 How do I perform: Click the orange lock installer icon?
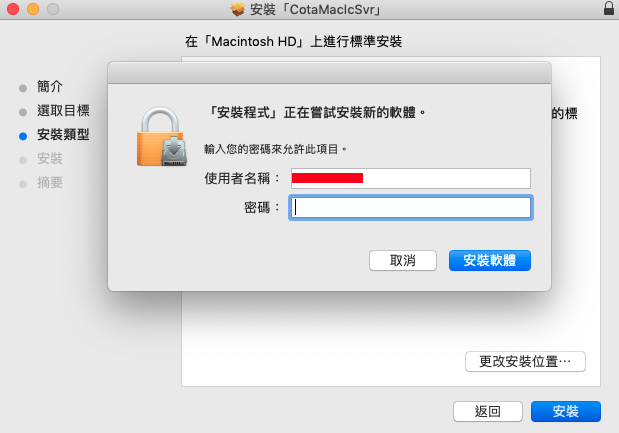[x=162, y=137]
